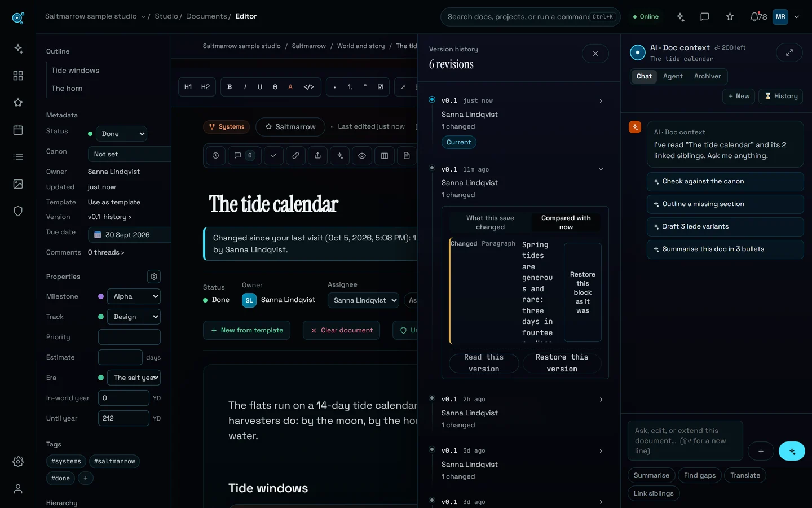Open the Status dropdown showing Done in Metadata
812x508 pixels.
121,134
